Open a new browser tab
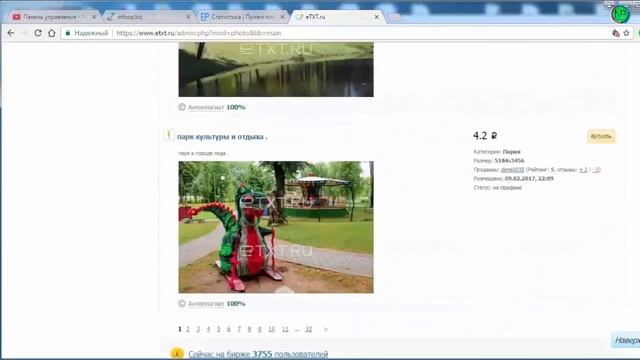 [394, 18]
